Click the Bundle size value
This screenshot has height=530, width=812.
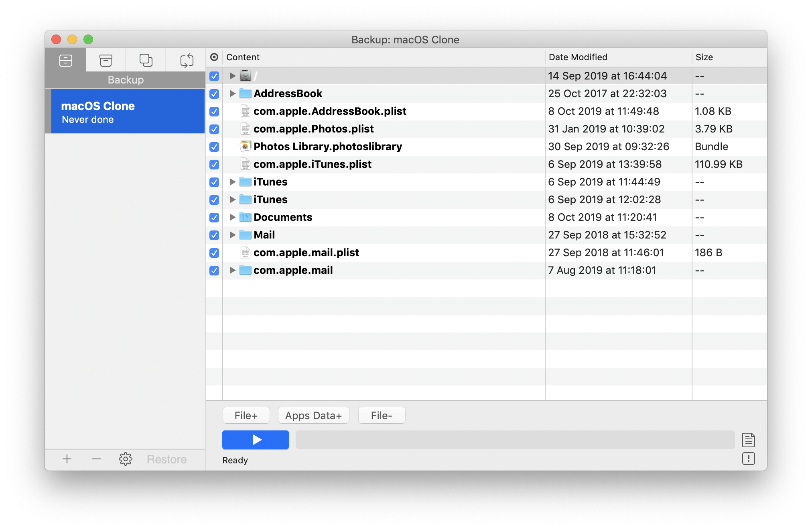point(711,147)
